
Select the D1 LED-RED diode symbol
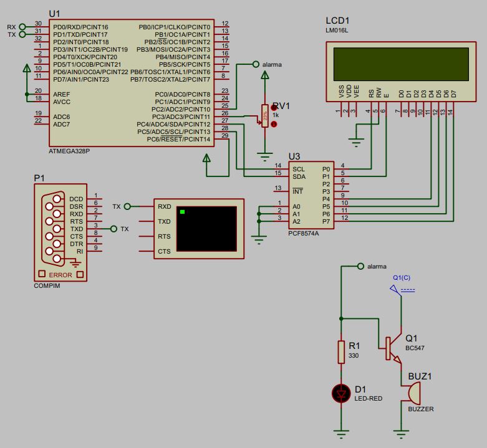[341, 393]
